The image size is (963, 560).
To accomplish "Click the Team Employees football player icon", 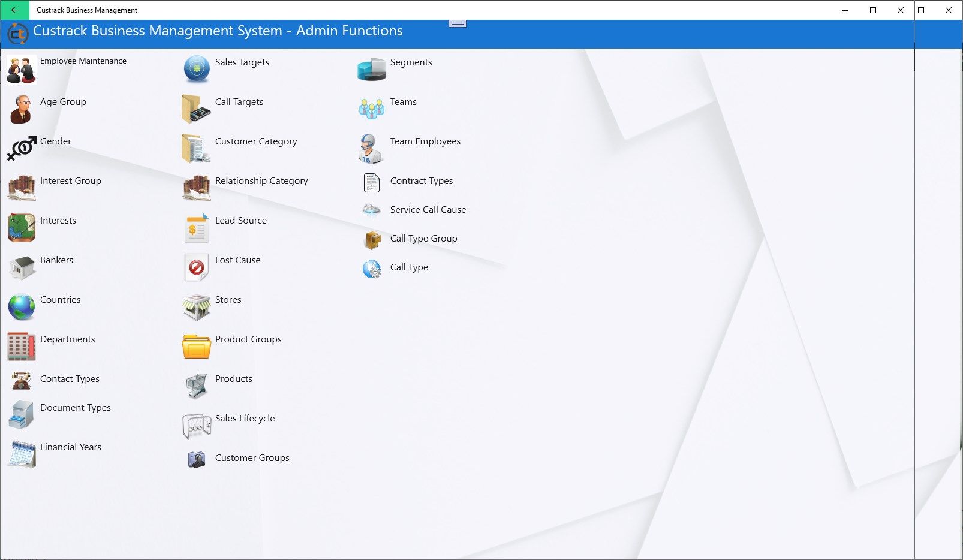I will pyautogui.click(x=370, y=149).
